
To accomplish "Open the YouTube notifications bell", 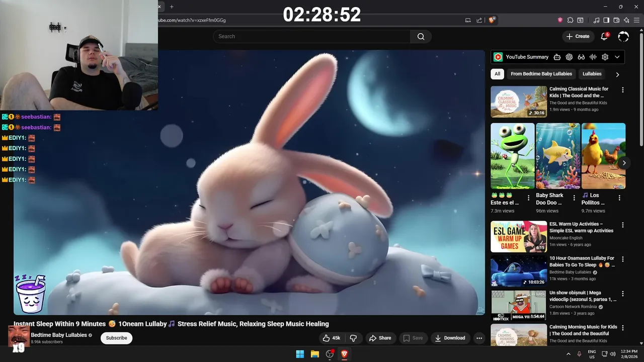I will [605, 36].
